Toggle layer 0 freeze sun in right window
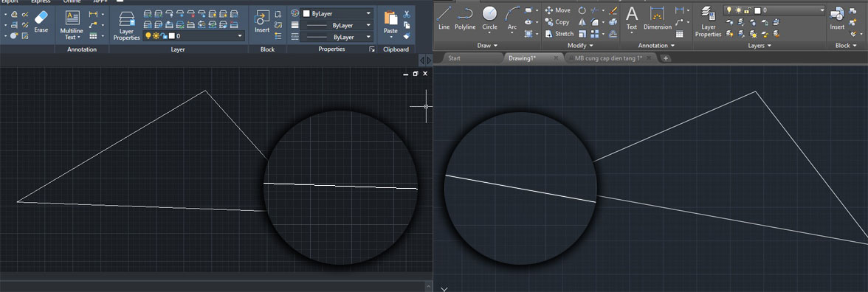Image resolution: width=868 pixels, height=292 pixels. pyautogui.click(x=738, y=10)
